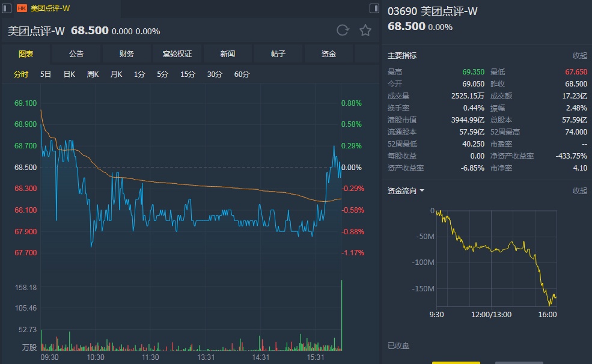Click 今开 value 69.050
Image resolution: width=592 pixels, height=364 pixels.
pos(473,83)
